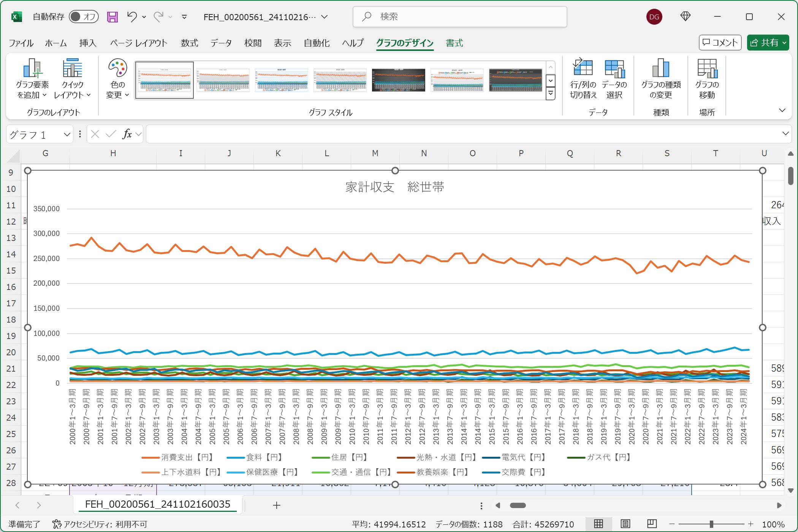This screenshot has height=532, width=798.
Task: Switch to the 挿入 tab
Action: click(x=88, y=43)
